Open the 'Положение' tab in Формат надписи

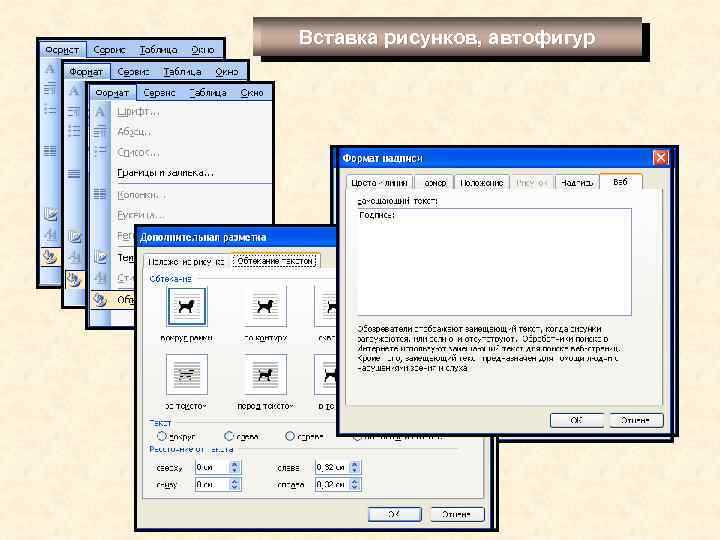(x=481, y=183)
